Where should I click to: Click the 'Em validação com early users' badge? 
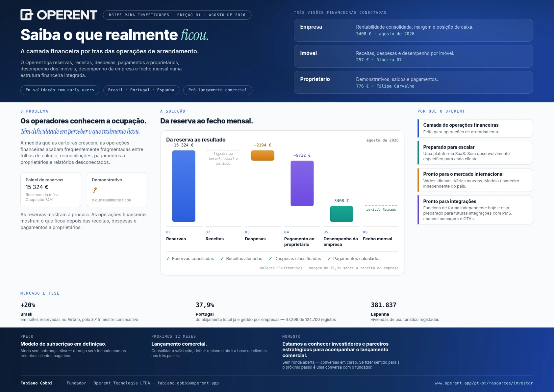[60, 90]
